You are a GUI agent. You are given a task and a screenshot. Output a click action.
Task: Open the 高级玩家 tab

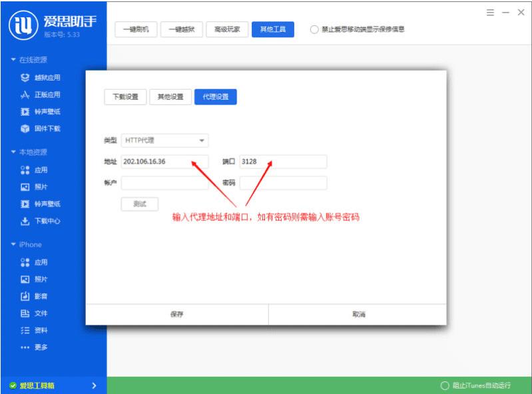pyautogui.click(x=227, y=29)
